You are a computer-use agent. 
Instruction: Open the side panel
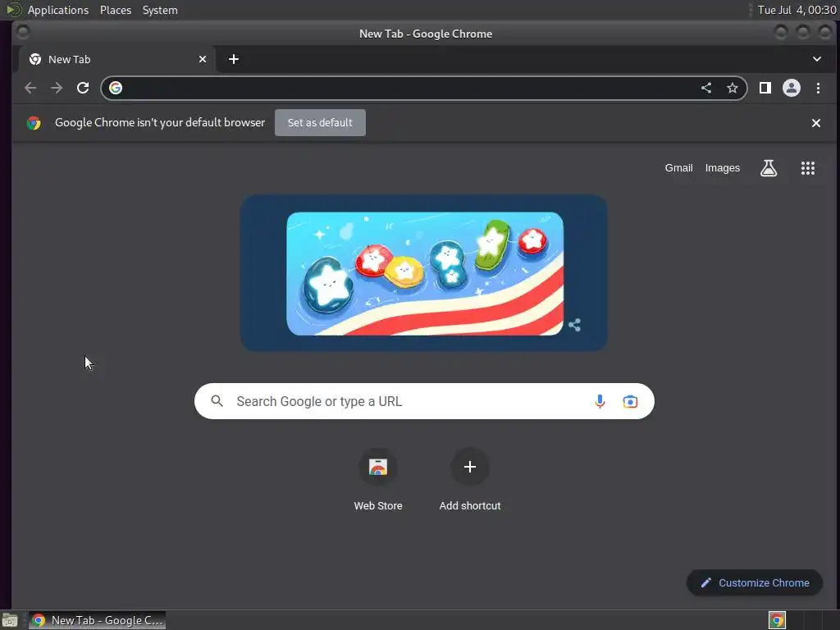[765, 88]
